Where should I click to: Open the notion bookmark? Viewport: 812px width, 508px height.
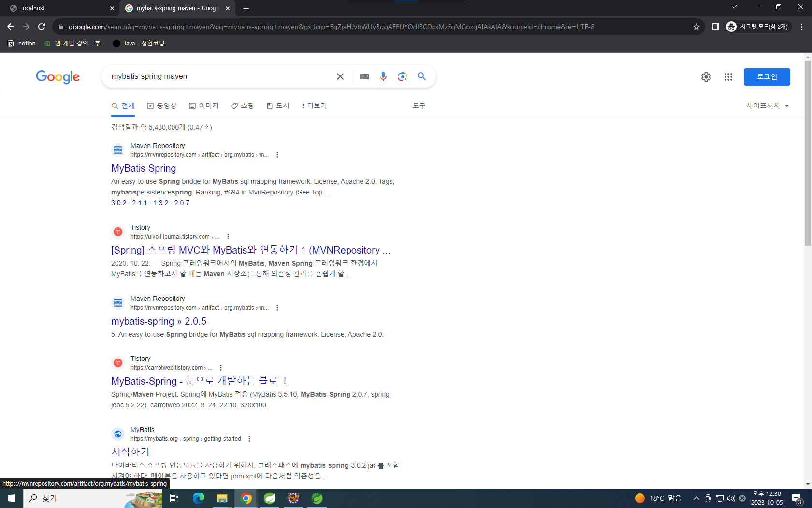coord(22,44)
